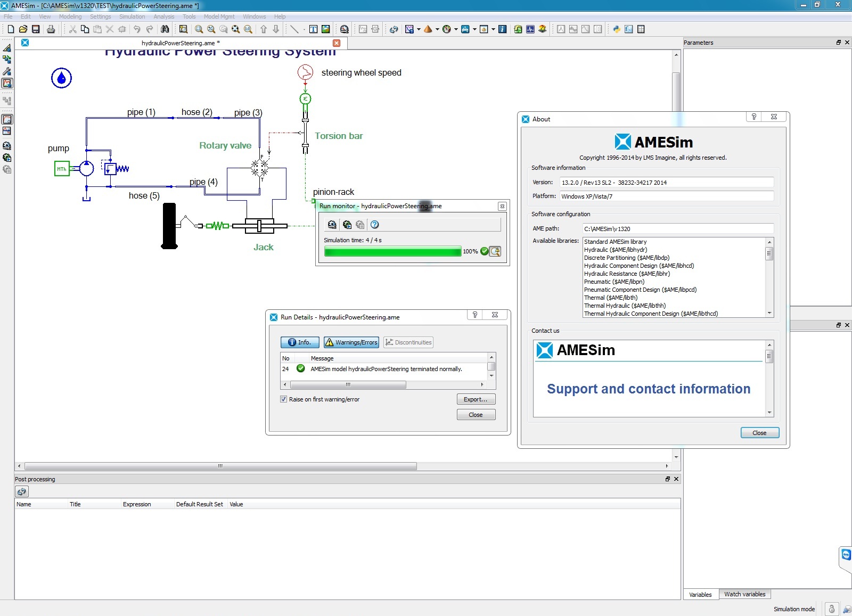Close the hydraulicPowerSteering.ame document tab

pyautogui.click(x=337, y=43)
